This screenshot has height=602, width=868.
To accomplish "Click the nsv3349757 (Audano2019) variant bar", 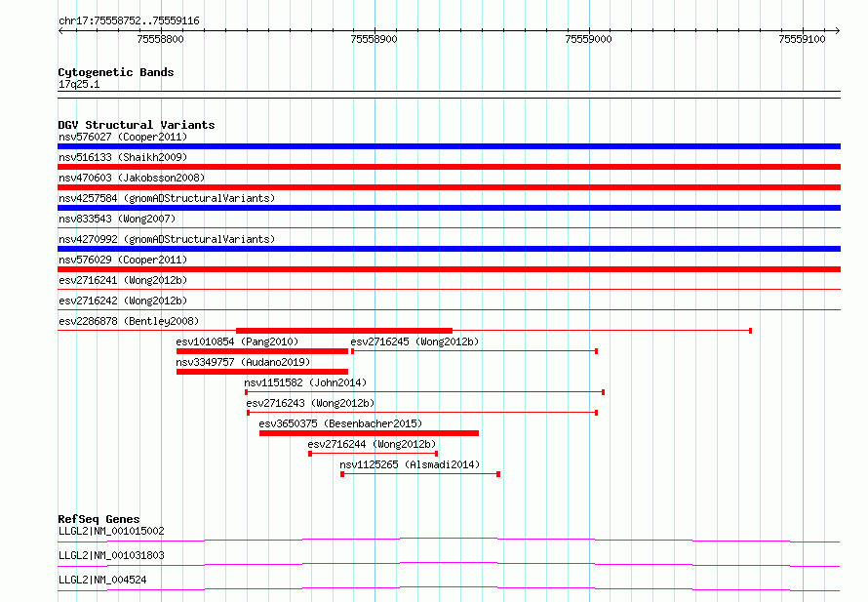I will [261, 372].
